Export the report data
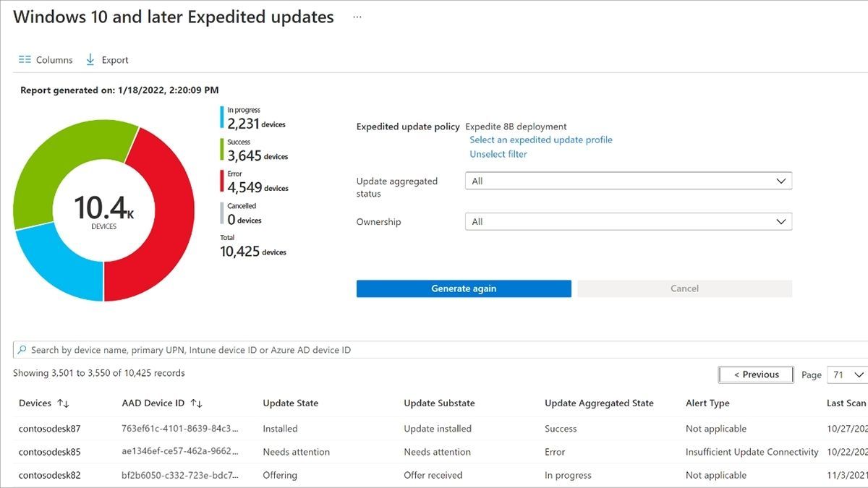This screenshot has width=868, height=488. [107, 60]
